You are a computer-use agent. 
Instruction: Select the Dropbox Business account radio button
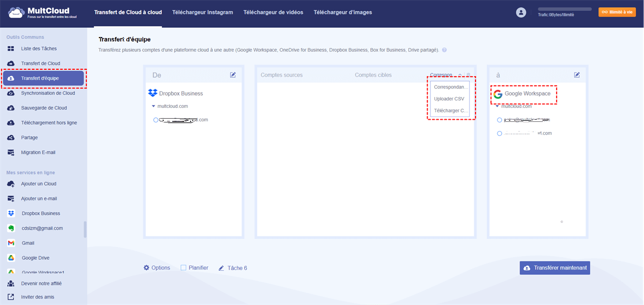tap(156, 120)
